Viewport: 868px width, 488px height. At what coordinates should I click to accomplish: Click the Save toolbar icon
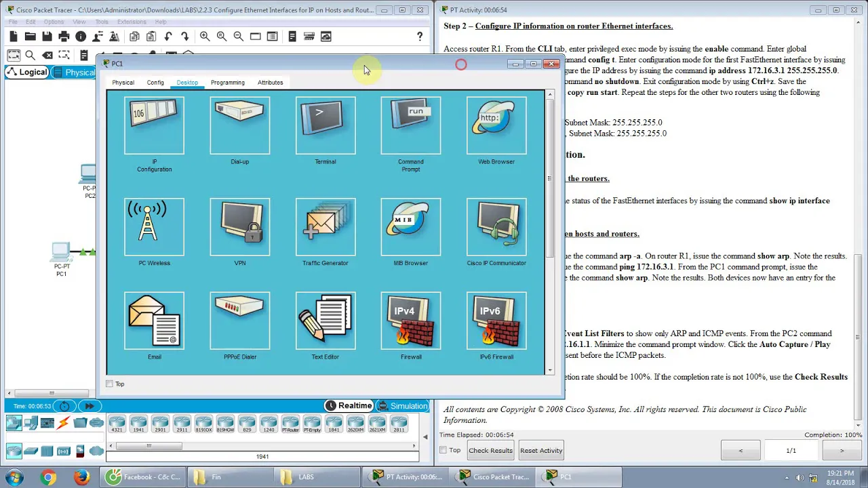click(47, 37)
